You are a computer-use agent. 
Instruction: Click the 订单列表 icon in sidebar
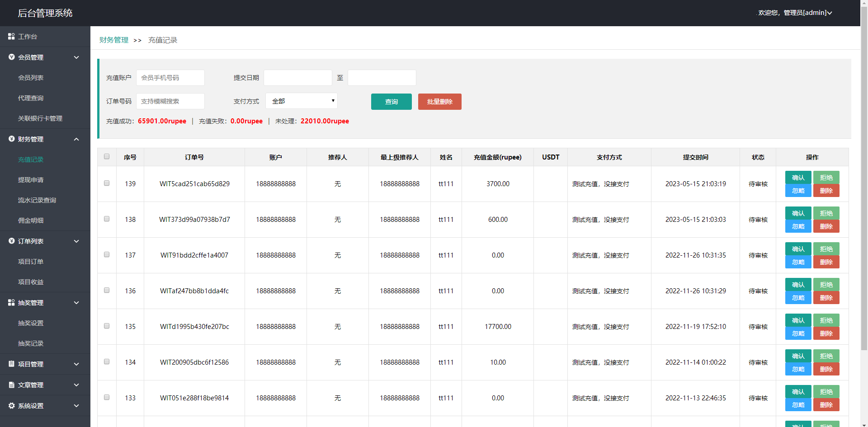tap(11, 241)
